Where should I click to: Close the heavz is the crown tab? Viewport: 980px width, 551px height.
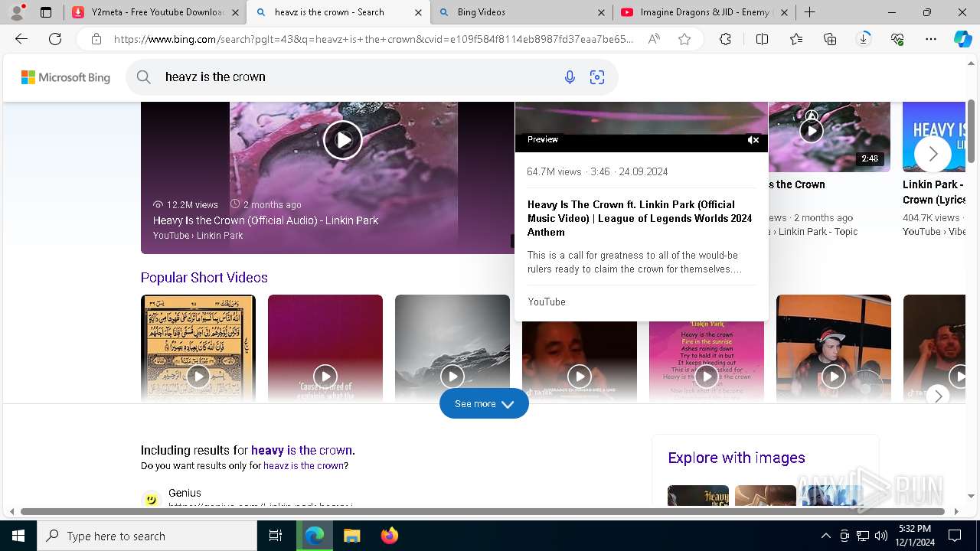[x=418, y=12]
